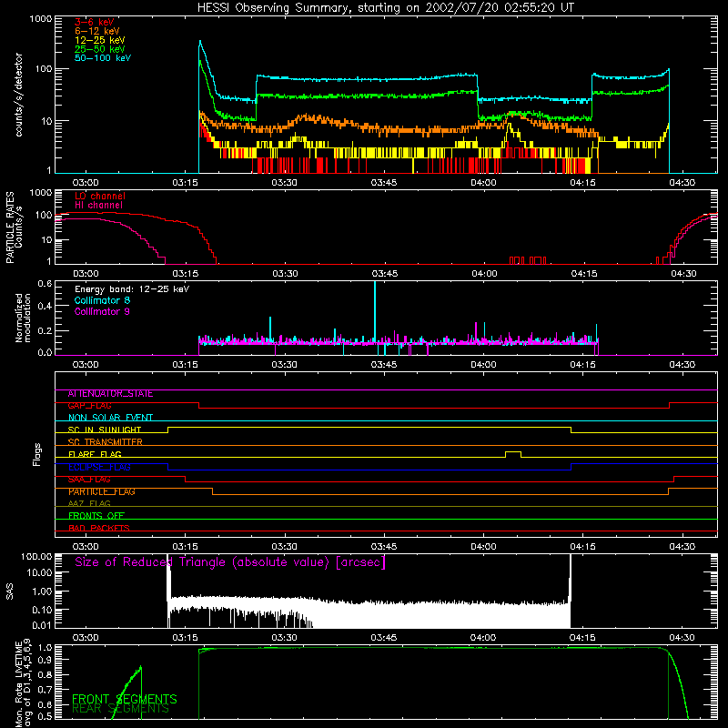Click the SAA_FLAG label
Screen dimensions: 728x728
(x=89, y=479)
